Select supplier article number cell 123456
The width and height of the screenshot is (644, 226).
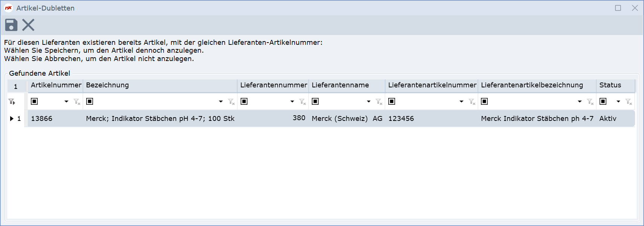tap(432, 119)
